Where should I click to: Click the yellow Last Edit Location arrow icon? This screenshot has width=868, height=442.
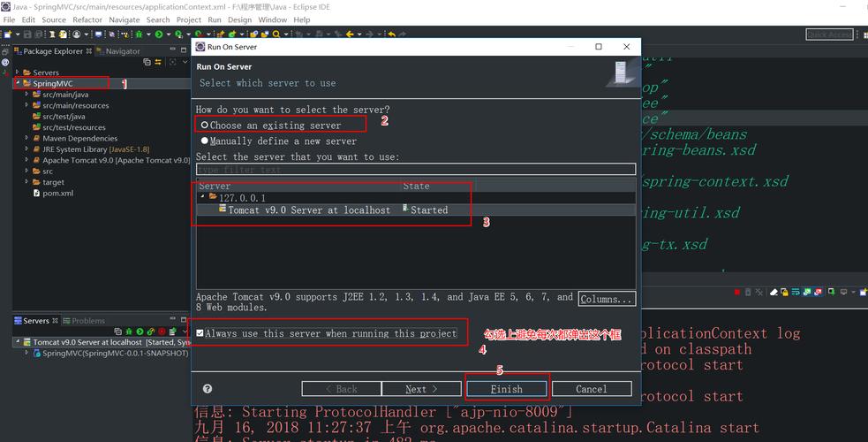coord(392,34)
